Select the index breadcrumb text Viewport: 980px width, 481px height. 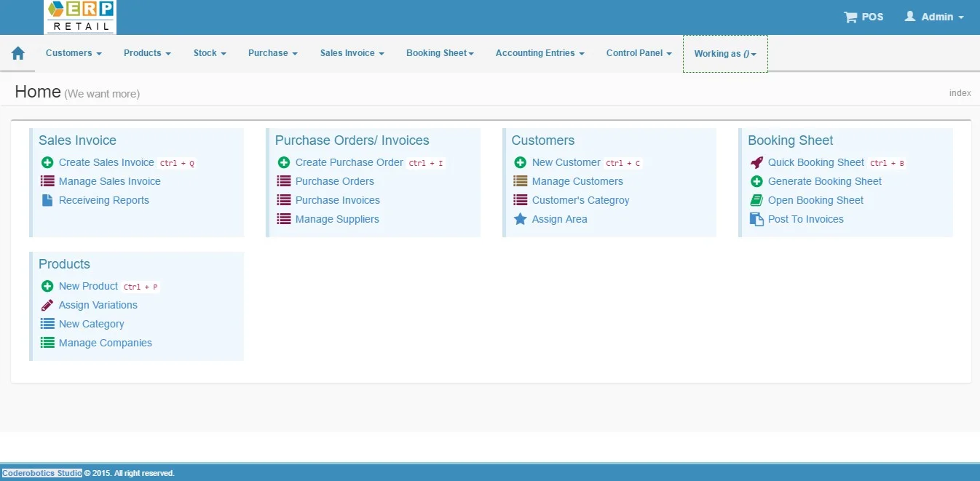(960, 93)
